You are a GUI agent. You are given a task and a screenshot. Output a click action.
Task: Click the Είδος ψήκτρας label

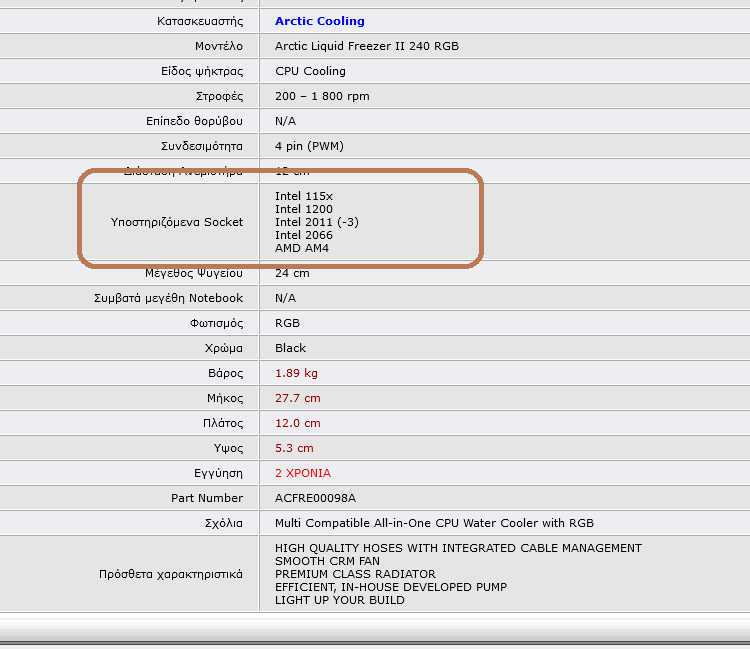pyautogui.click(x=202, y=71)
